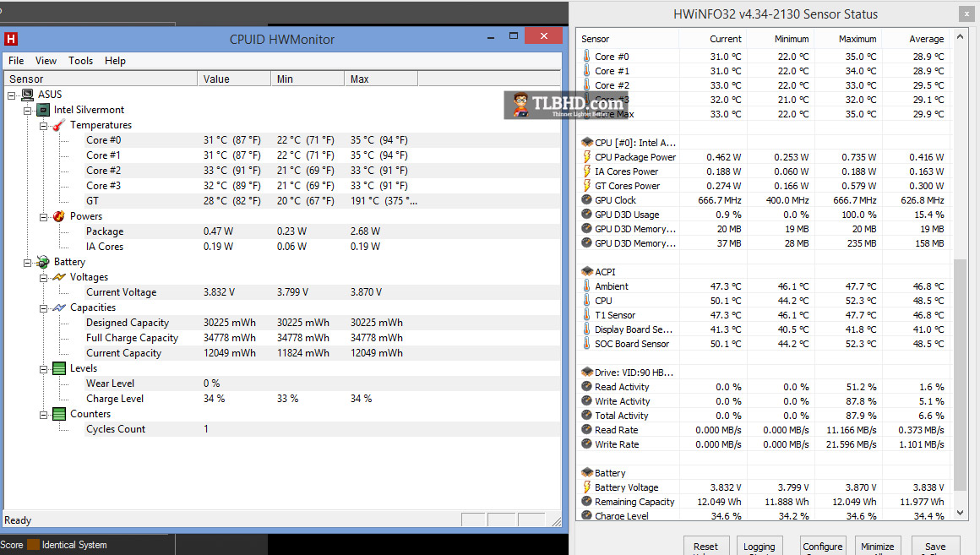Click the HWiNFO scrollbar down arrow
The image size is (980, 555).
(x=961, y=513)
